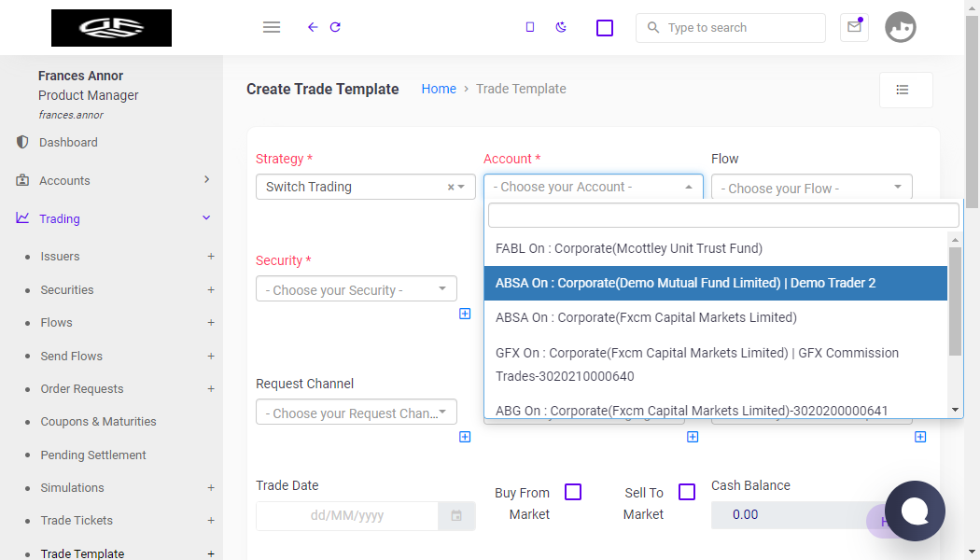Screen dimensions: 980x560
Task: Open the user avatar menu
Action: coord(901,27)
